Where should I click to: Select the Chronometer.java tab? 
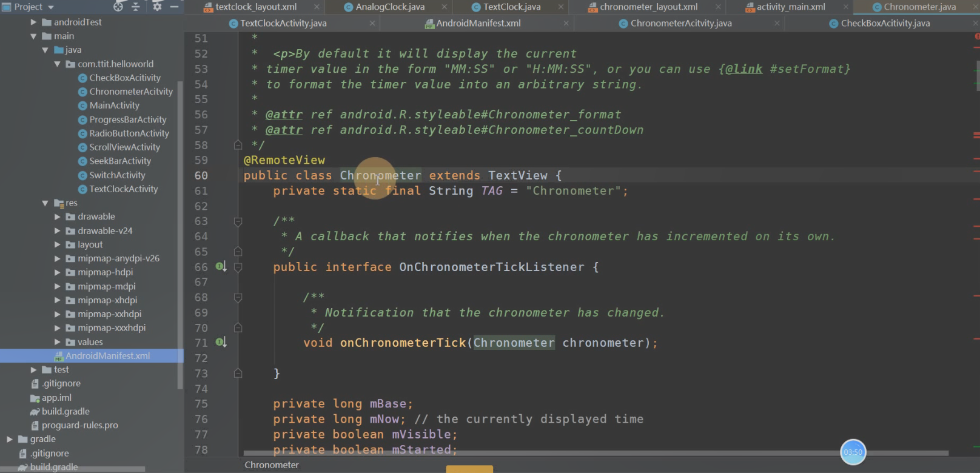tap(919, 7)
